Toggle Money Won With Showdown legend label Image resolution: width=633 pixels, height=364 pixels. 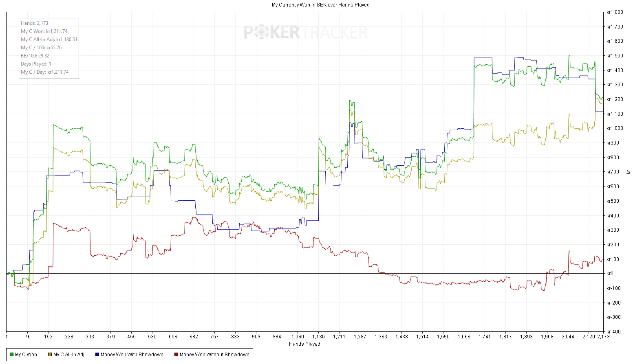click(x=132, y=355)
